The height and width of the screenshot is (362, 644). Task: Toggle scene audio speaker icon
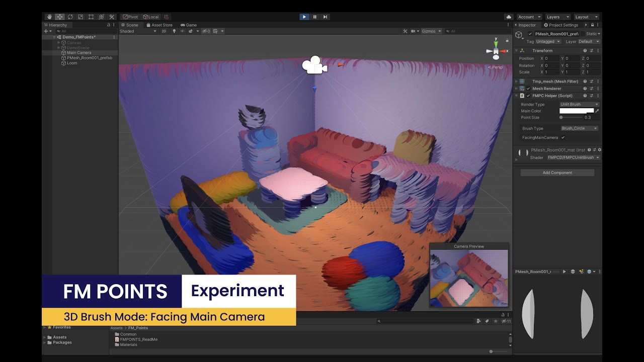point(183,31)
